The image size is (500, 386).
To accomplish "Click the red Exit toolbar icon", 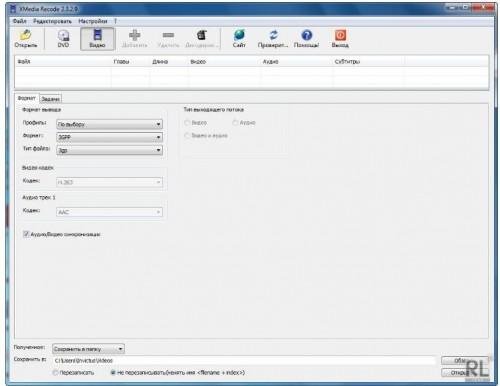I will tap(340, 39).
